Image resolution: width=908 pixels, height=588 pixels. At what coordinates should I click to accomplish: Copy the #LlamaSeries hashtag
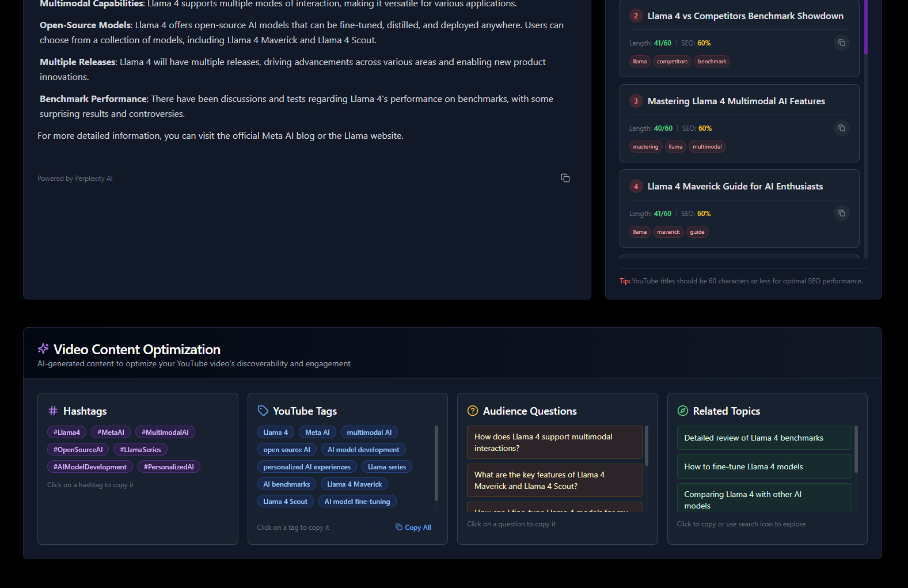(140, 450)
